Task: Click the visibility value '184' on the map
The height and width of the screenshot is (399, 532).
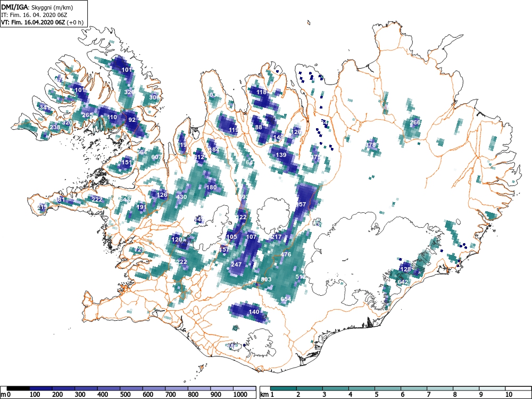Action: 214,149
